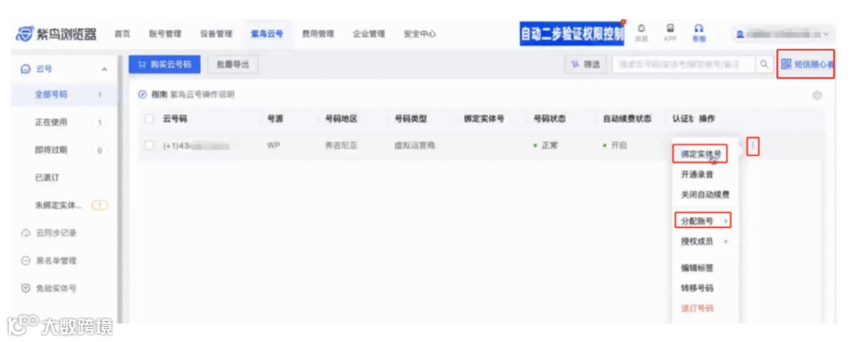Click 自动二步验证权限控制 banner
868x342 pixels.
572,33
